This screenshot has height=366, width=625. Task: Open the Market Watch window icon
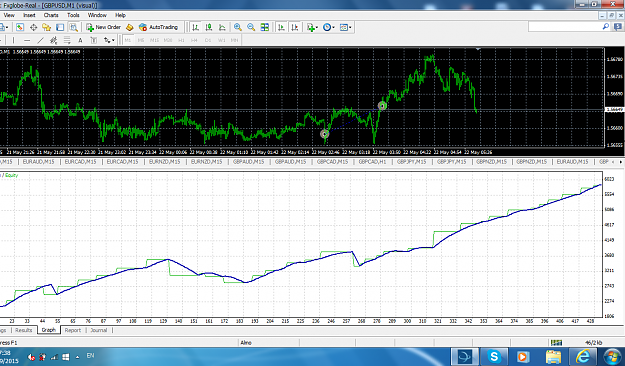[x=20, y=27]
